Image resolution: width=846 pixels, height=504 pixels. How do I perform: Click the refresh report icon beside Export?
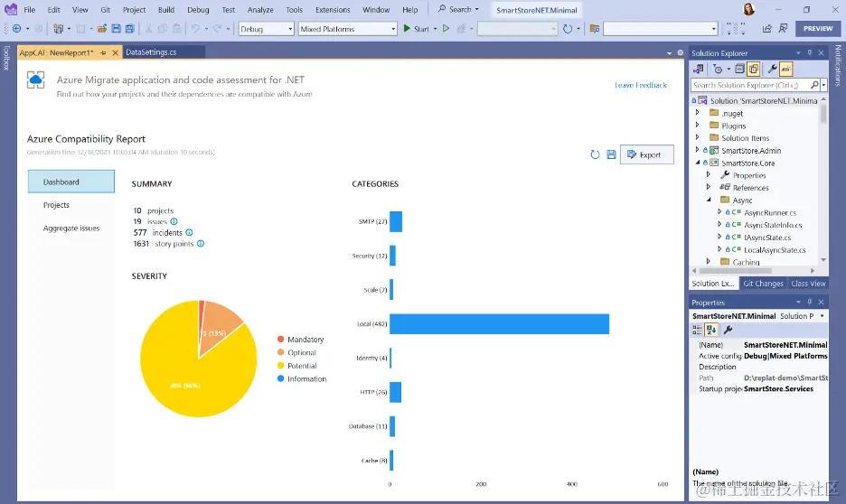[595, 154]
